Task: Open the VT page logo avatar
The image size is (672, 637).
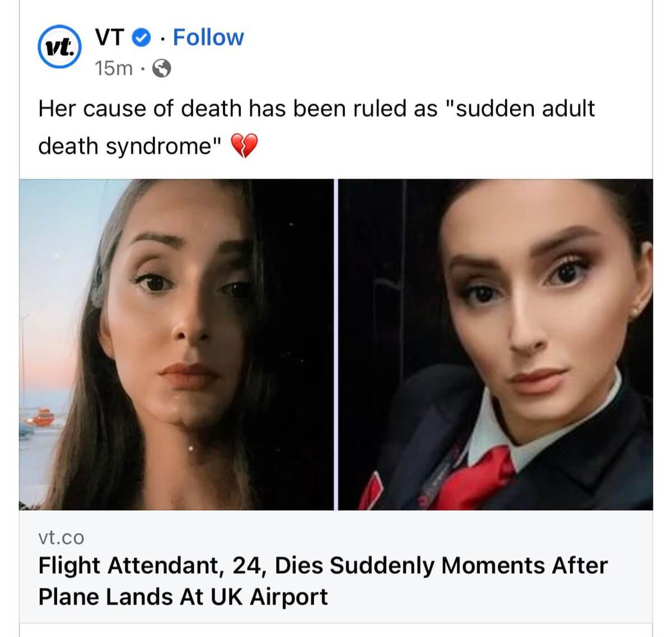Action: [59, 47]
